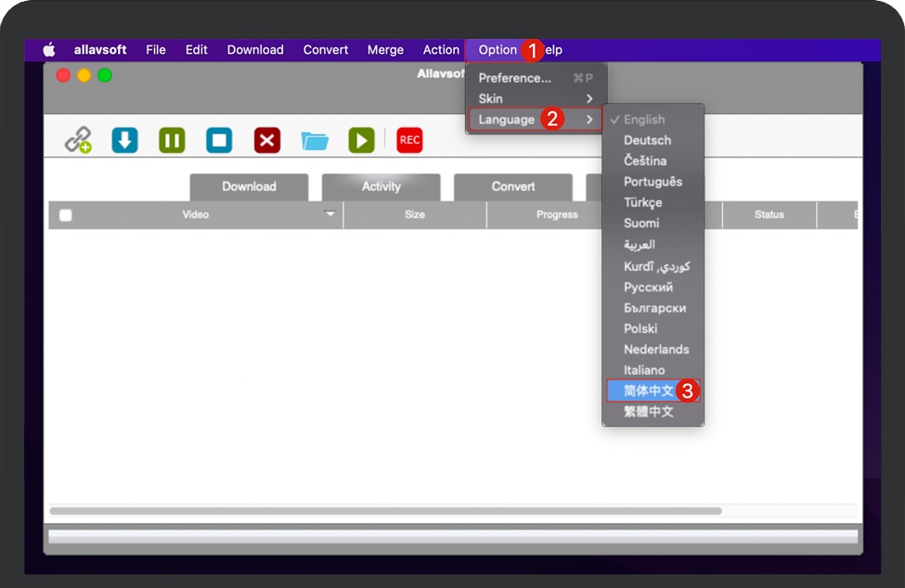Click the Option menu
This screenshot has width=905, height=588.
[x=498, y=49]
